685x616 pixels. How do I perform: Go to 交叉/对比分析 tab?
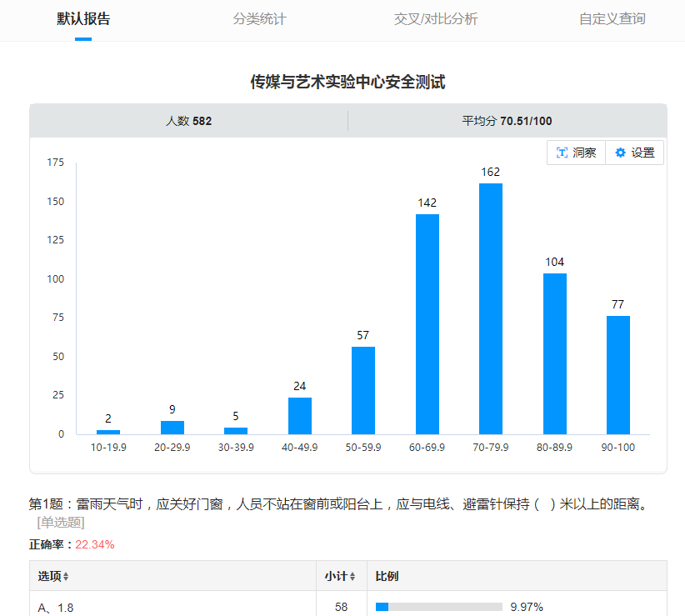point(436,19)
